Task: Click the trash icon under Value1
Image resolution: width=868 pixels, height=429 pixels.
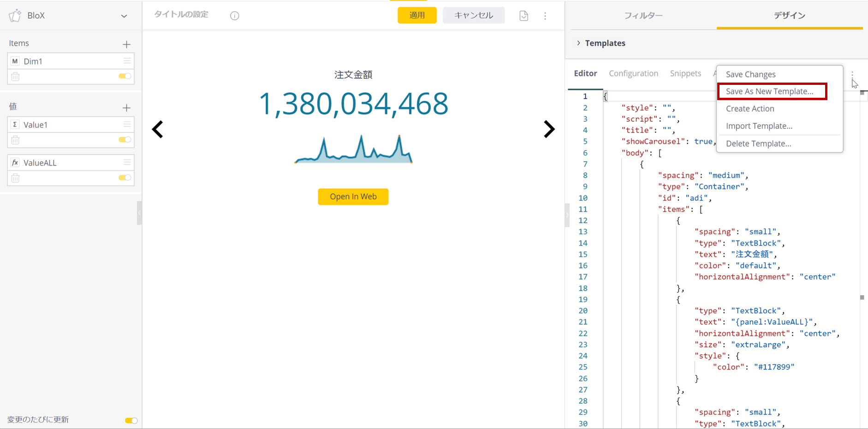Action: pos(15,140)
